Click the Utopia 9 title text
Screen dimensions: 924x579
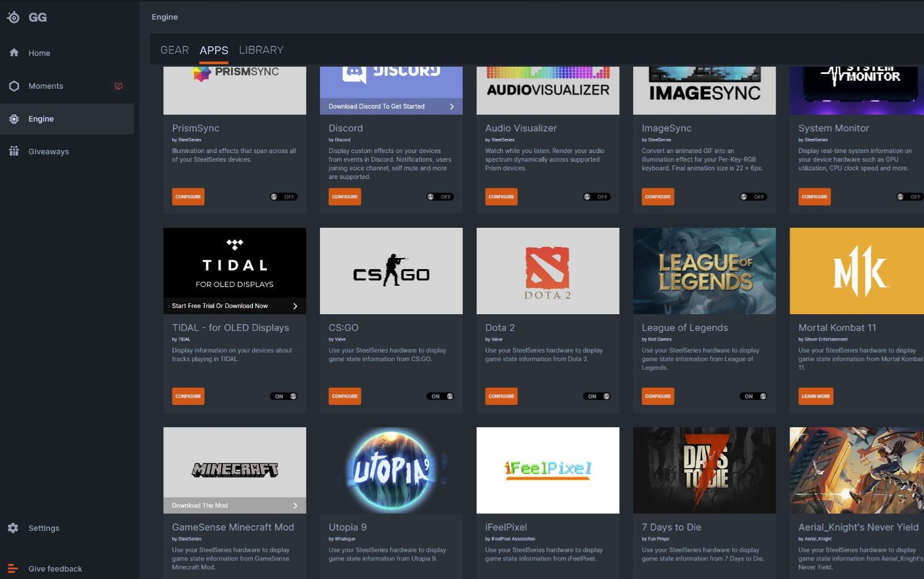(348, 527)
